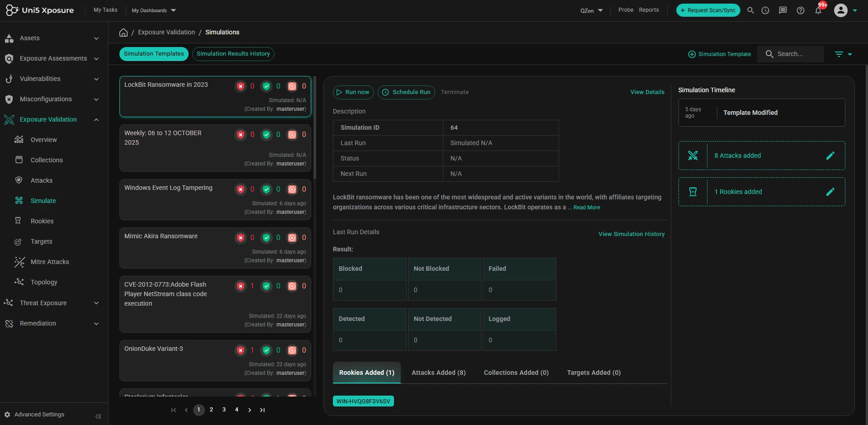This screenshot has width=868, height=425.
Task: Edit the 8 Attacks added entry
Action: pos(830,156)
